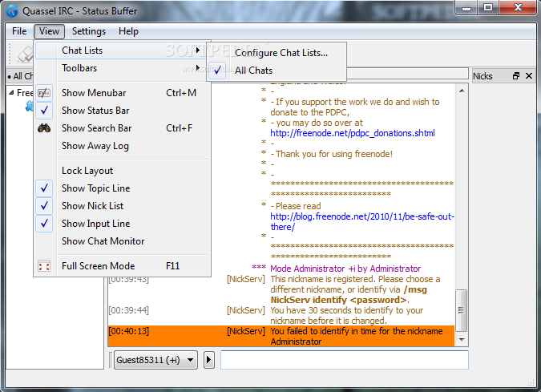Viewport: 541px width, 392px height.
Task: Click the binoculars Search Bar icon
Action: [44, 128]
